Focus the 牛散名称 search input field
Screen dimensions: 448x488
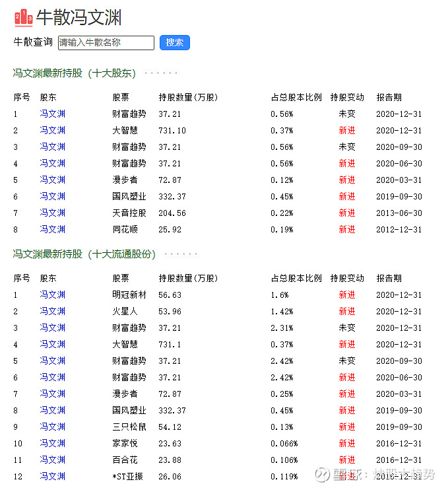(106, 43)
